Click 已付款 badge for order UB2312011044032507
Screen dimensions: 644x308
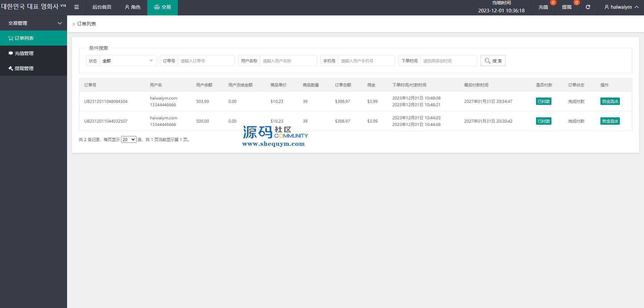click(543, 121)
